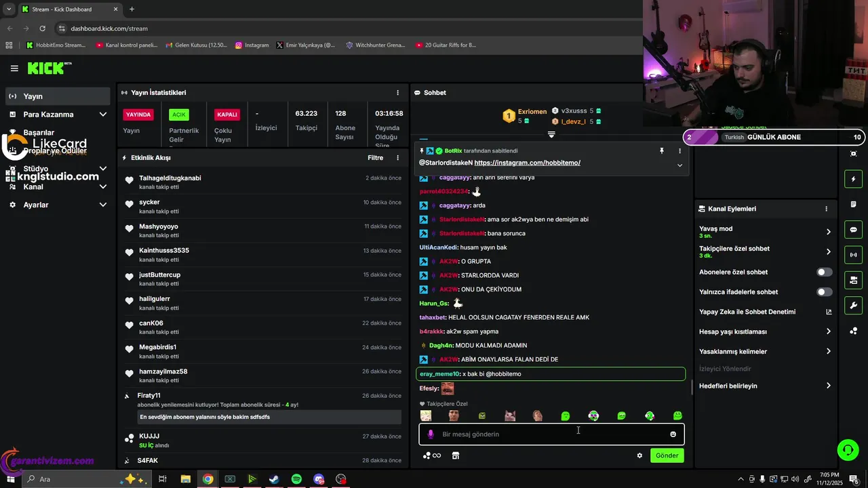Screen dimensions: 868x488
Task: Click the lightning bolt icon in right rail
Action: point(853,179)
